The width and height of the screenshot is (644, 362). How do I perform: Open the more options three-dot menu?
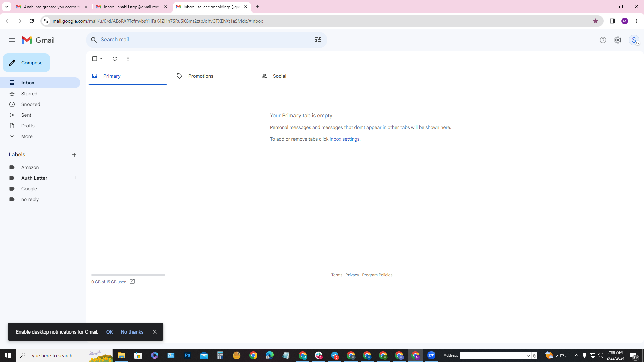(x=128, y=59)
